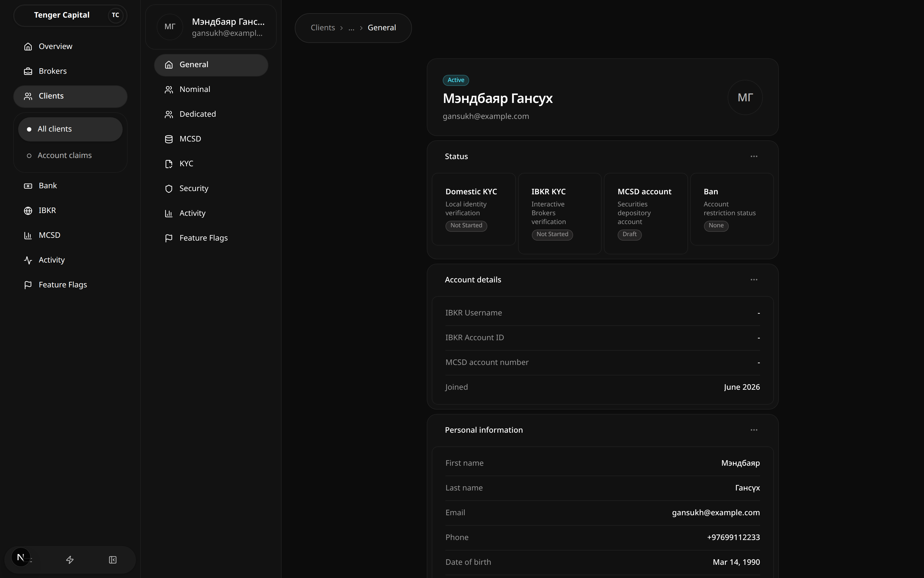The width and height of the screenshot is (924, 578).
Task: Click the MCSD account number row label
Action: point(487,362)
